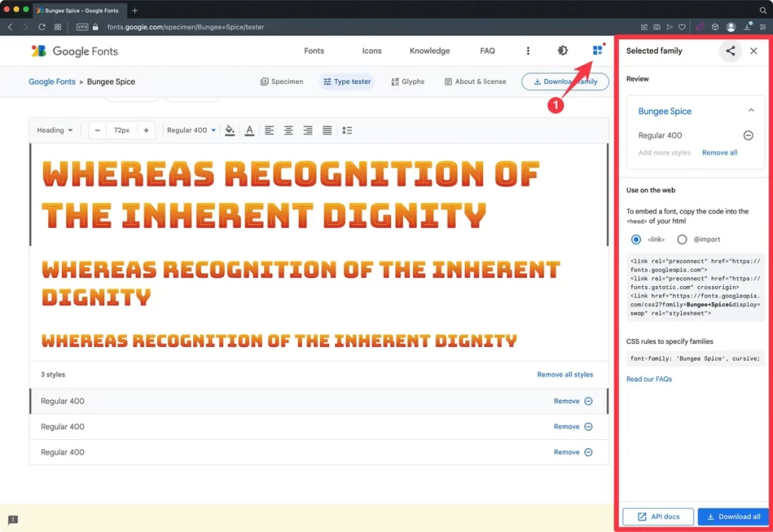
Task: Open the Heading style dropdown
Action: (x=55, y=131)
